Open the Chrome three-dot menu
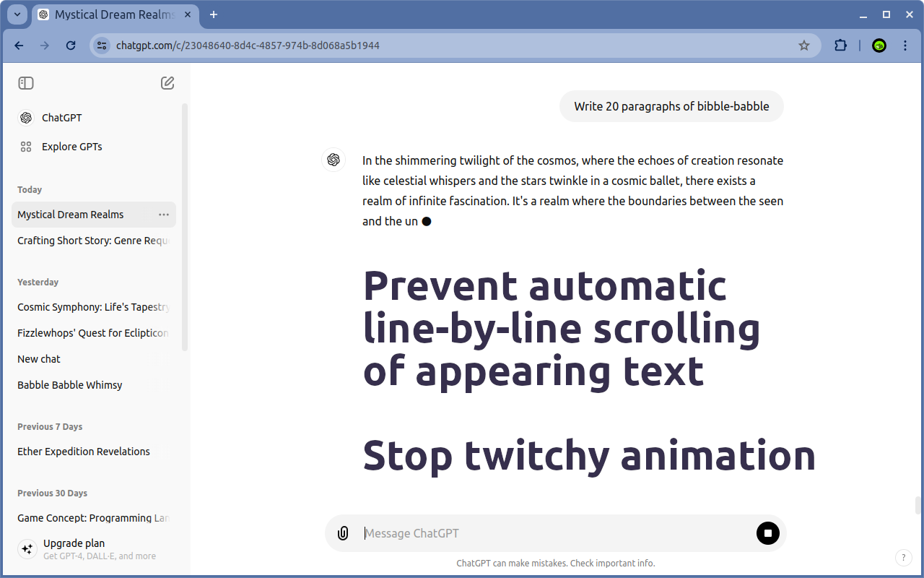 point(905,46)
